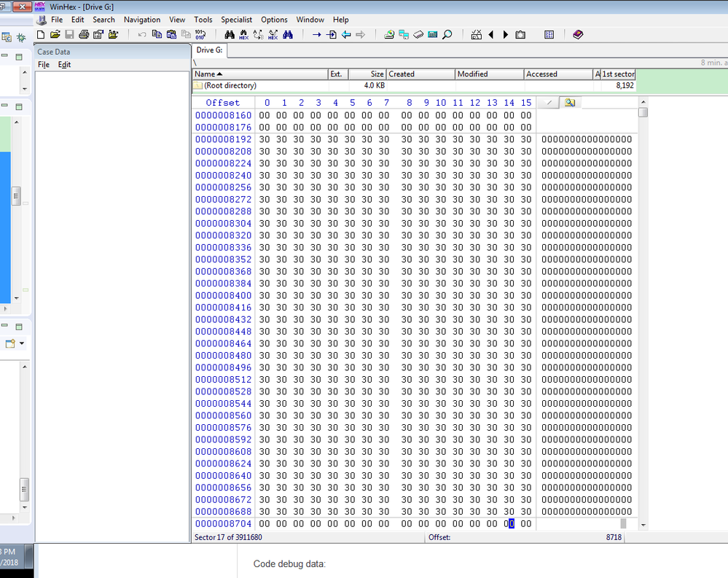Open the Case Data File menu
The height and width of the screenshot is (578, 728).
click(x=44, y=65)
